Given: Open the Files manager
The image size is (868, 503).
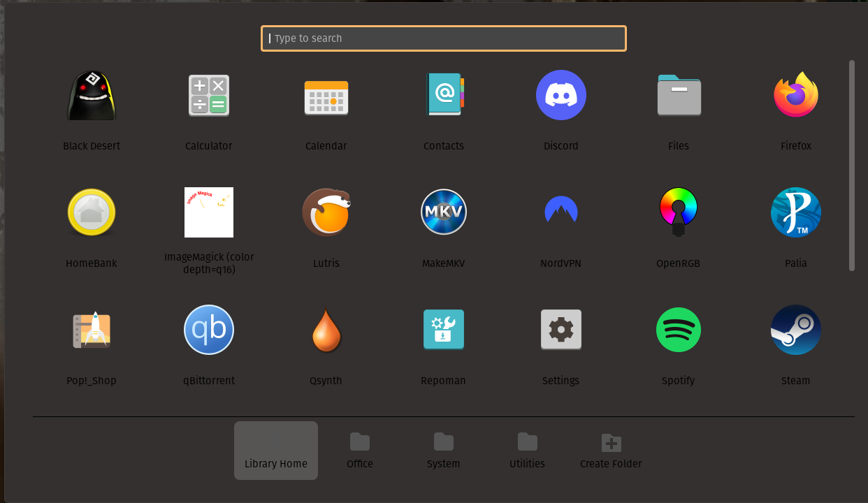Looking at the screenshot, I should coord(679,95).
